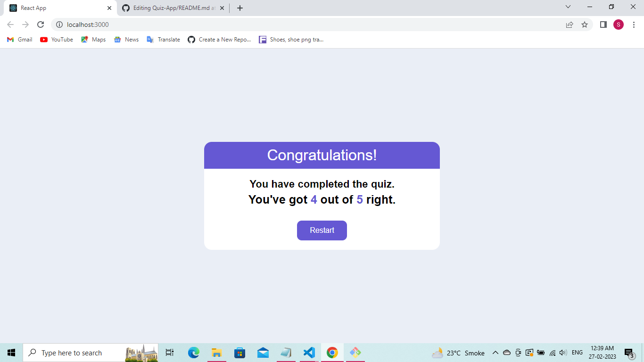Screen dimensions: 644x362
Task: Open the tab search chevron
Action: click(568, 7)
